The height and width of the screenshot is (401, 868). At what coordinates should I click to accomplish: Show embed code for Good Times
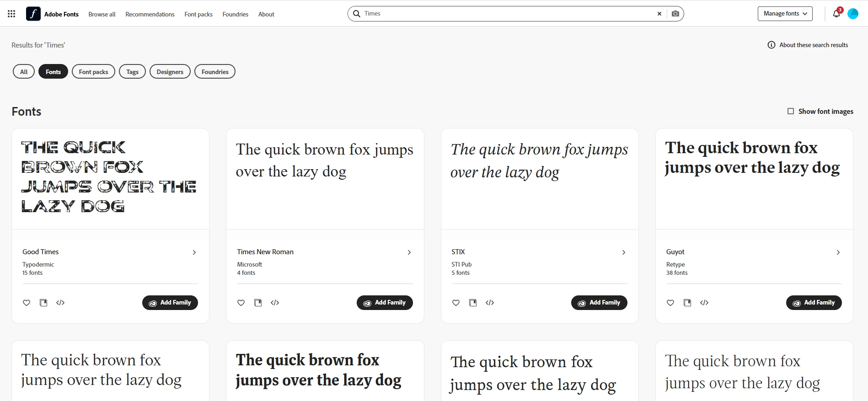point(60,303)
